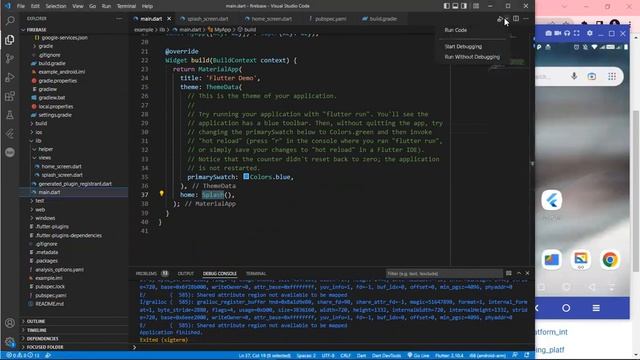
Task: Tap Google Lens camera icon in emulator
Action: (x=592, y=76)
